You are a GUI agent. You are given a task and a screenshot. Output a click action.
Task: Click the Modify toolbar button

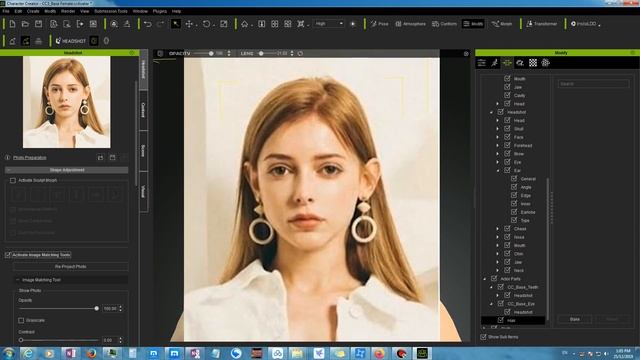tap(473, 24)
